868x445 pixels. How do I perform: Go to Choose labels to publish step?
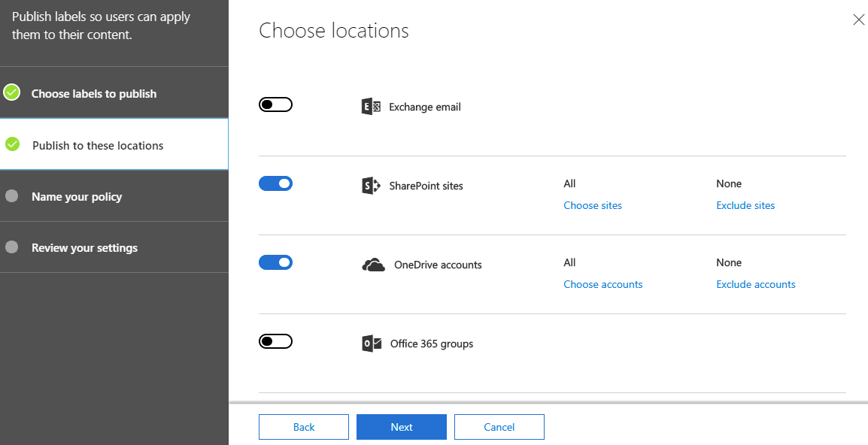(x=114, y=93)
